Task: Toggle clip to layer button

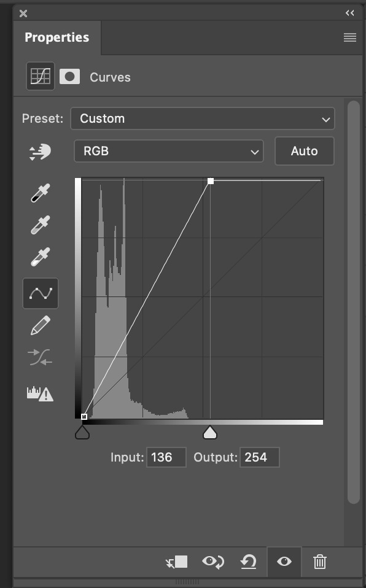Action: [x=177, y=562]
